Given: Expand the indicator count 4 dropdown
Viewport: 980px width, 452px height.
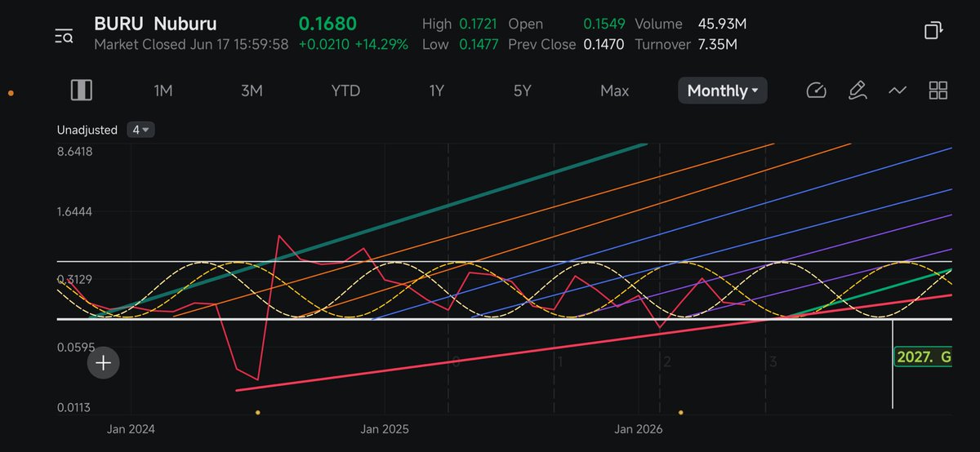Looking at the screenshot, I should (x=141, y=130).
